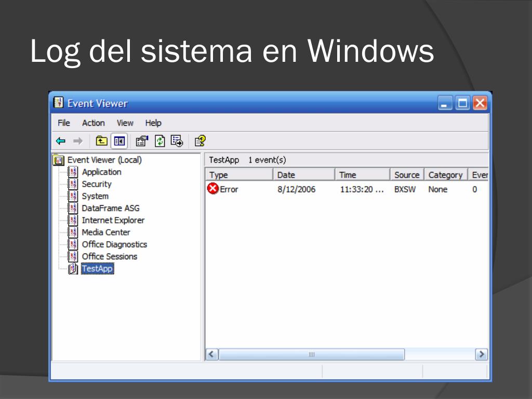This screenshot has width=532, height=399.
Task: Click the 11:33:20 time cell
Action: pyautogui.click(x=362, y=189)
